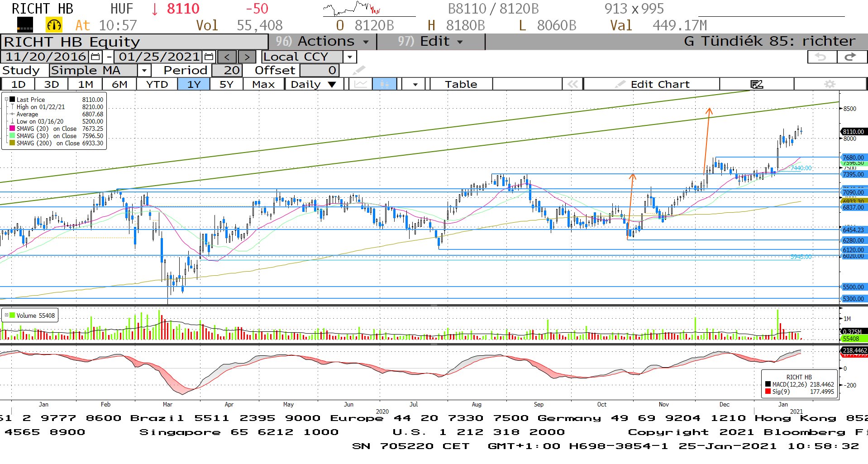Viewport: 868px width, 464px height.
Task: Click the magenta SMAVG (20) color swatch
Action: 12,129
